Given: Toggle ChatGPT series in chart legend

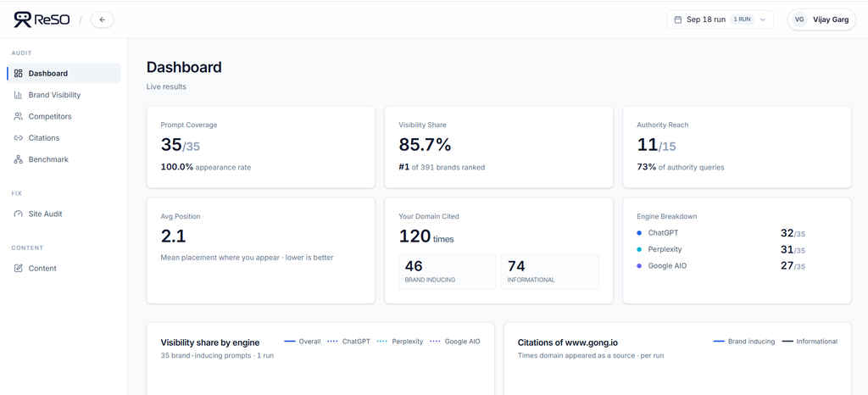Looking at the screenshot, I should coord(348,342).
